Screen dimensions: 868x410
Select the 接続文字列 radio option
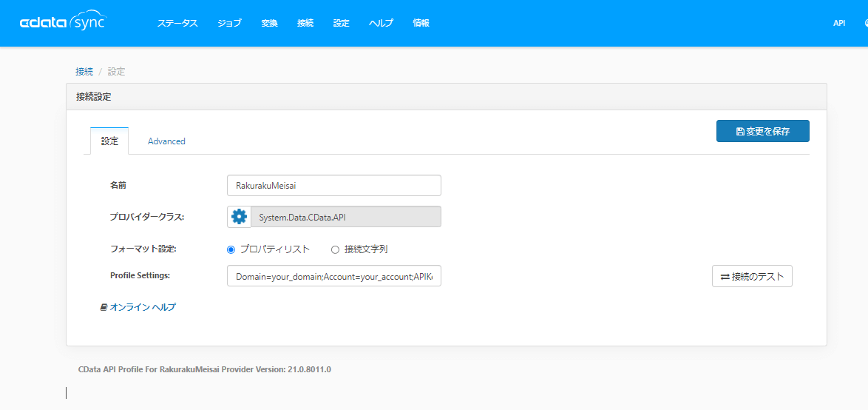pos(335,249)
